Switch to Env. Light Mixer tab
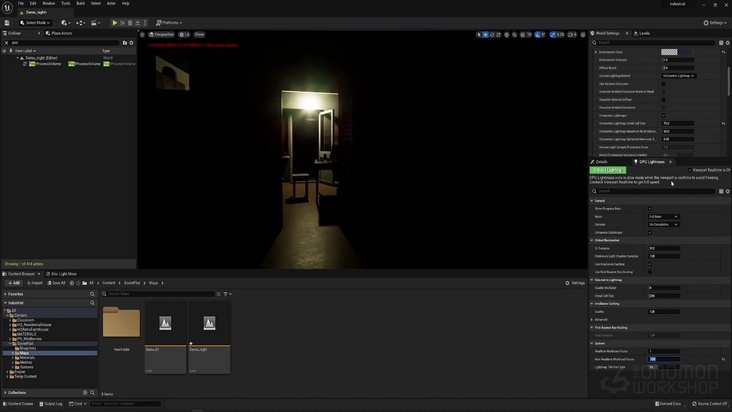This screenshot has width=732, height=412. 62,274
